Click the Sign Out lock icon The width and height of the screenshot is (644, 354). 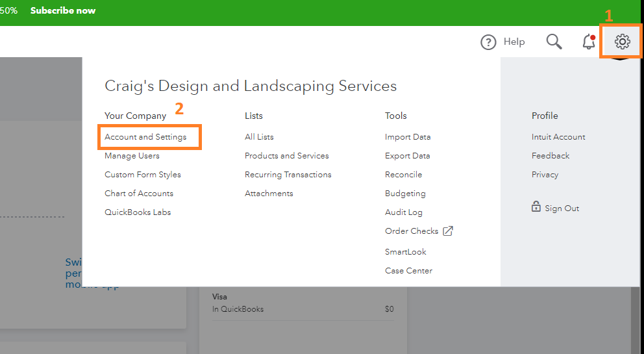[x=536, y=207]
